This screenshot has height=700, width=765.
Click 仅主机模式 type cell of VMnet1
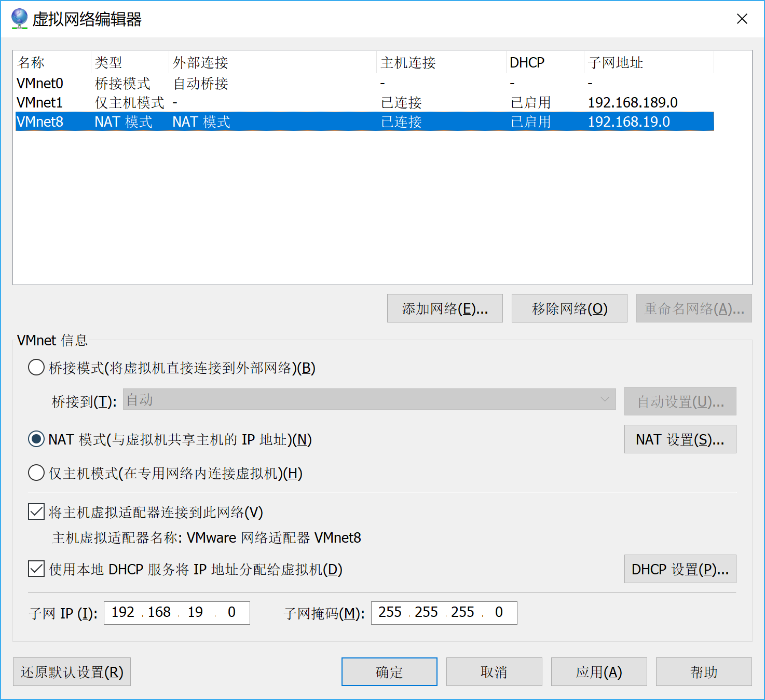129,103
